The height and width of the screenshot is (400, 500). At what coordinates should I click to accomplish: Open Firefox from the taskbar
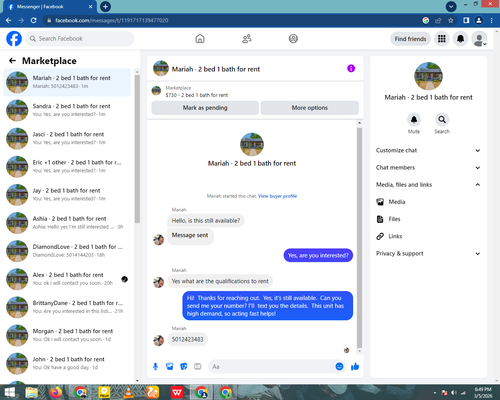(x=56, y=393)
